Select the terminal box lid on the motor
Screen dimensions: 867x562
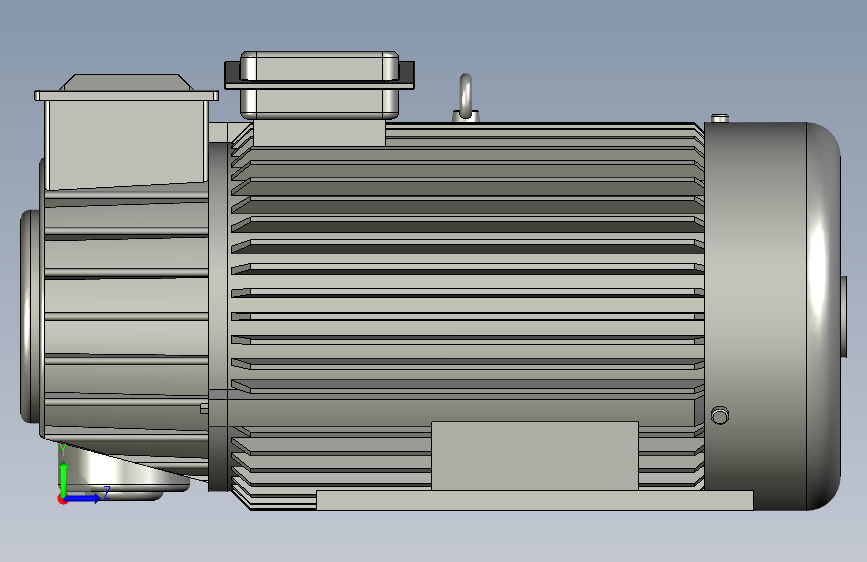tap(319, 70)
